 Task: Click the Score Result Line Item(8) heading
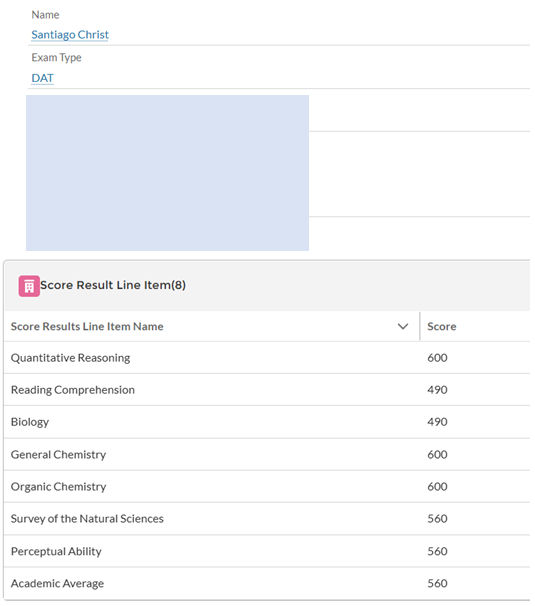[x=113, y=285]
